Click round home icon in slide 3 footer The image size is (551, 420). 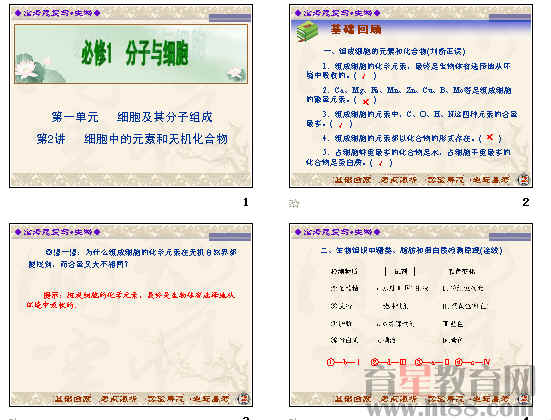(x=244, y=399)
